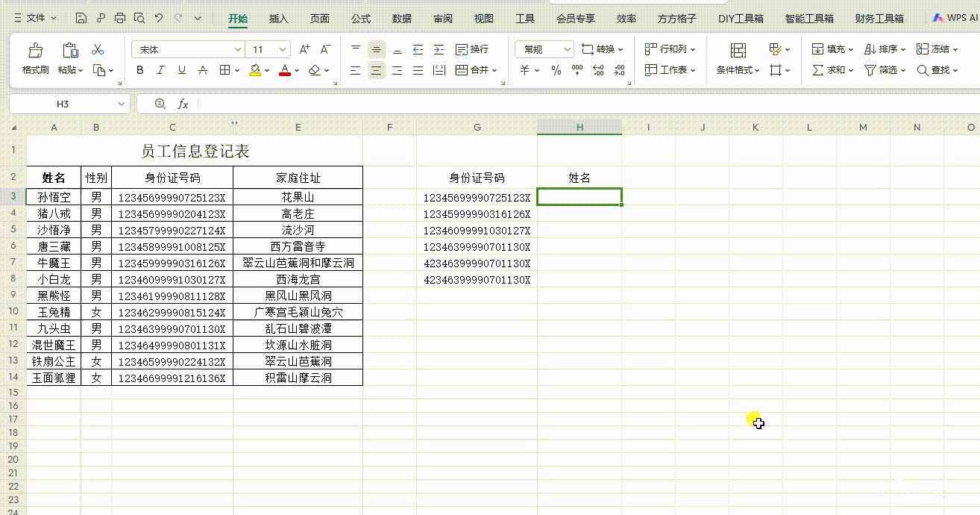Open the font size dropdown showing 11

click(283, 49)
